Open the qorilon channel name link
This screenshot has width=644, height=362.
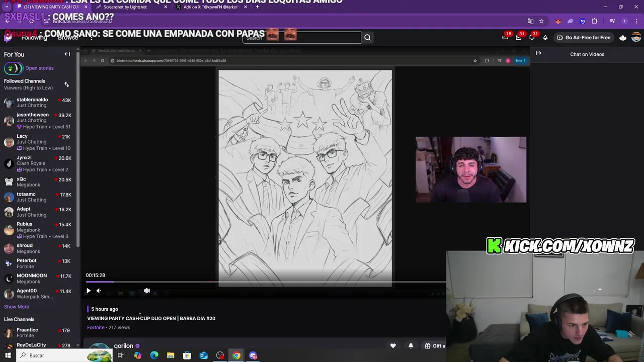[x=123, y=346]
